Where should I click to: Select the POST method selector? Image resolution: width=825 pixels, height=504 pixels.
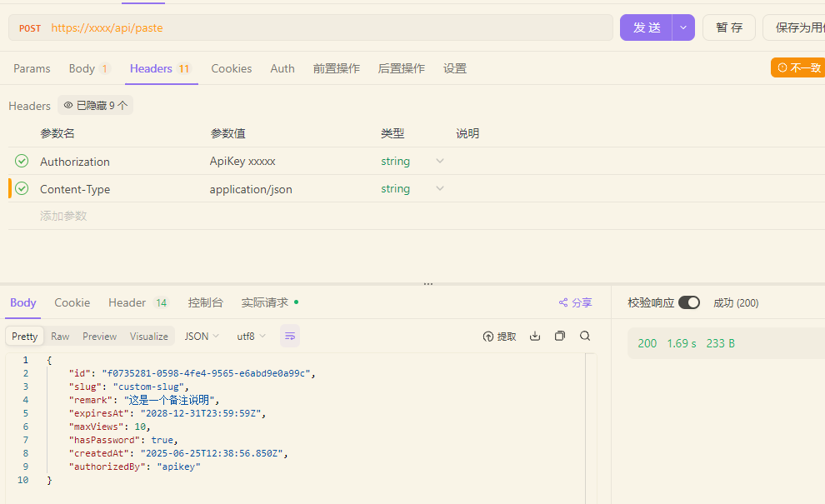[30, 27]
